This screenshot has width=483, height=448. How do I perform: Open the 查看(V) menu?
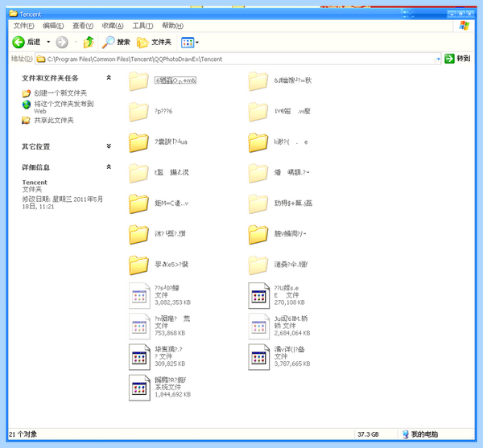[x=83, y=26]
